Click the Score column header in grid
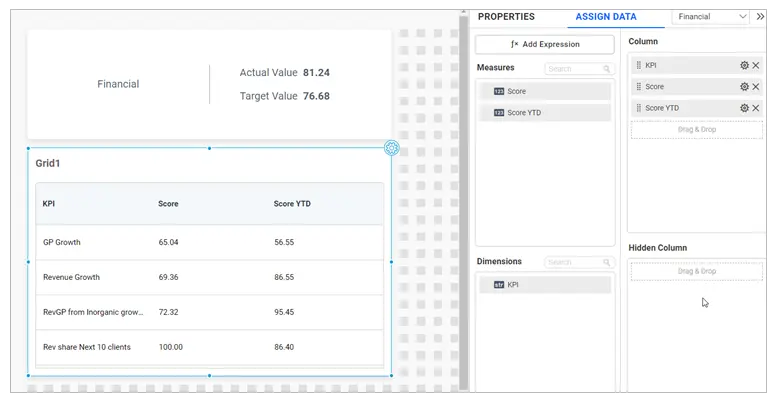Viewport: 780px width, 405px height. [x=168, y=203]
